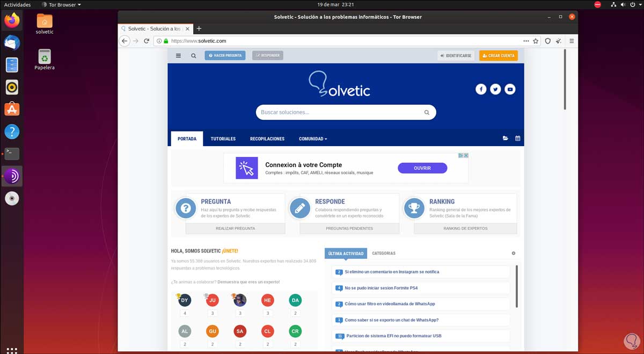Switch to the Categorías tab

point(384,254)
